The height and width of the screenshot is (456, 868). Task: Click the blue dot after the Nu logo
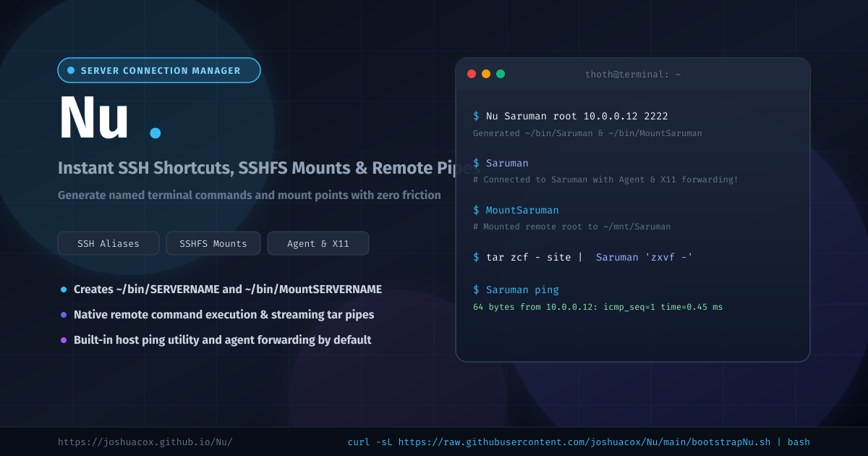pyautogui.click(x=155, y=132)
